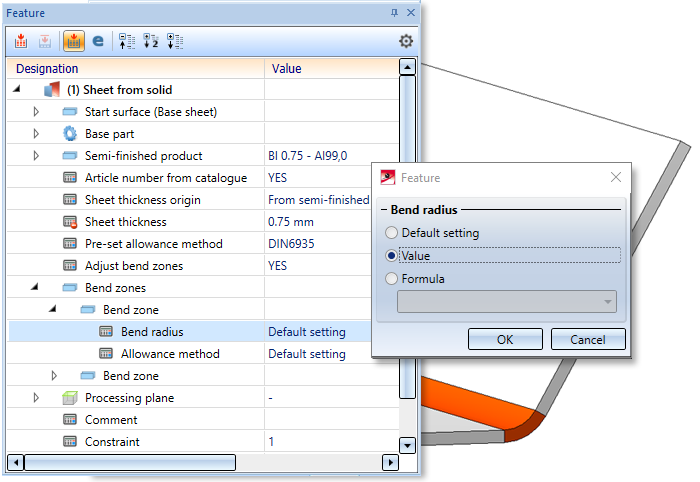Viewport: 700px width, 482px height.
Task: Click the Article number parameter icon
Action: (70, 178)
